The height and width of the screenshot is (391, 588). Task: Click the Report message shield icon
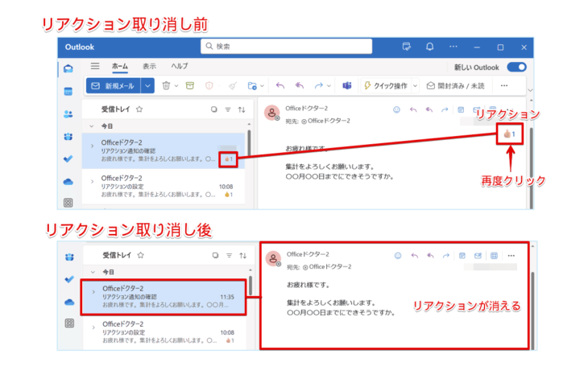[x=209, y=85]
